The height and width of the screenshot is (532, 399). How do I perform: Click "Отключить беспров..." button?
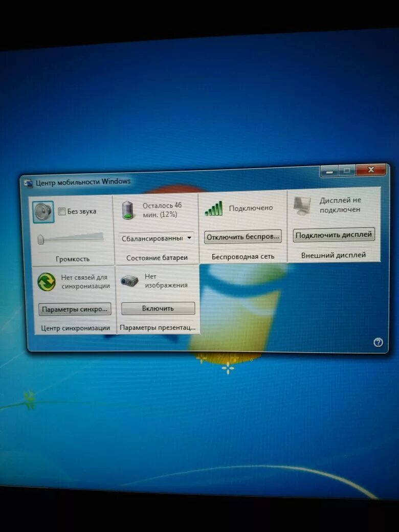coord(243,237)
